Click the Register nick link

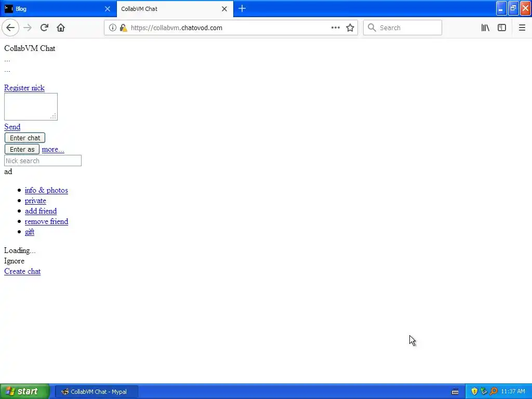[x=24, y=88]
